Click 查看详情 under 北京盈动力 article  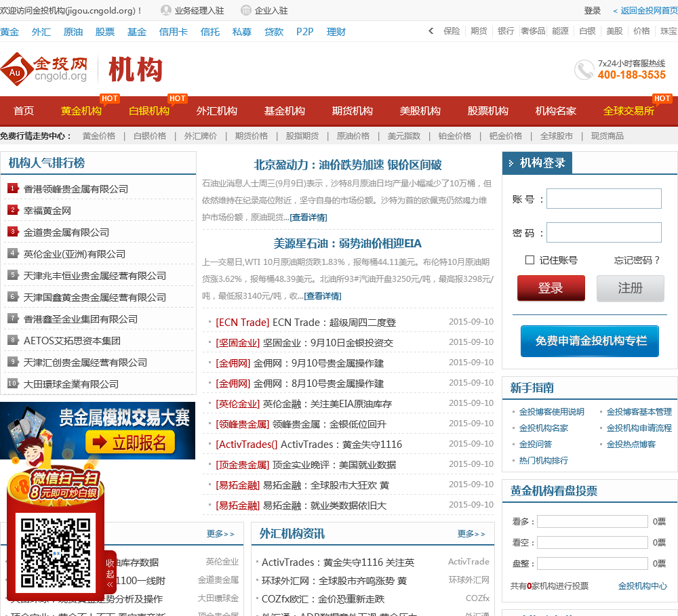pyautogui.click(x=308, y=218)
